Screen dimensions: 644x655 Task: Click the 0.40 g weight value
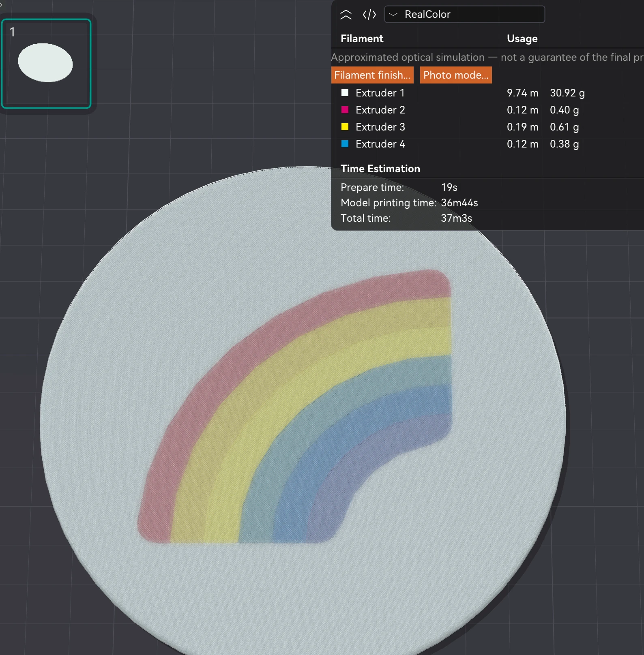(x=565, y=110)
